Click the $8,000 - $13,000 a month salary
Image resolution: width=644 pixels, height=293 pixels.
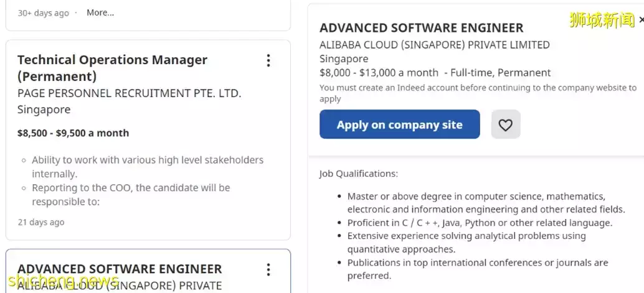379,73
